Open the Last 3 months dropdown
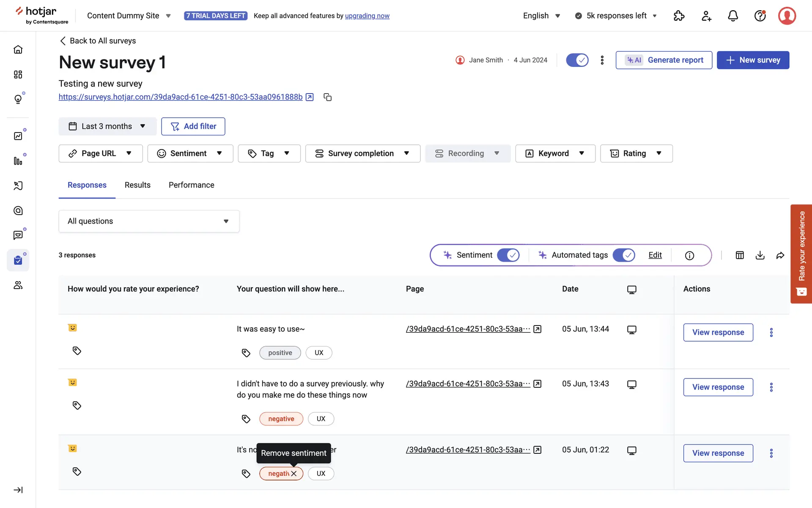812x508 pixels. pyautogui.click(x=107, y=126)
